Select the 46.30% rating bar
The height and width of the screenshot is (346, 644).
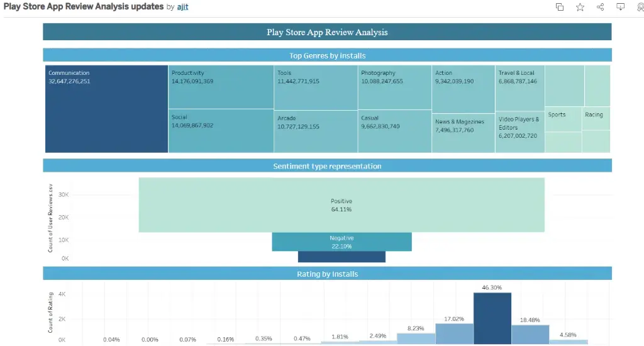[x=492, y=318]
